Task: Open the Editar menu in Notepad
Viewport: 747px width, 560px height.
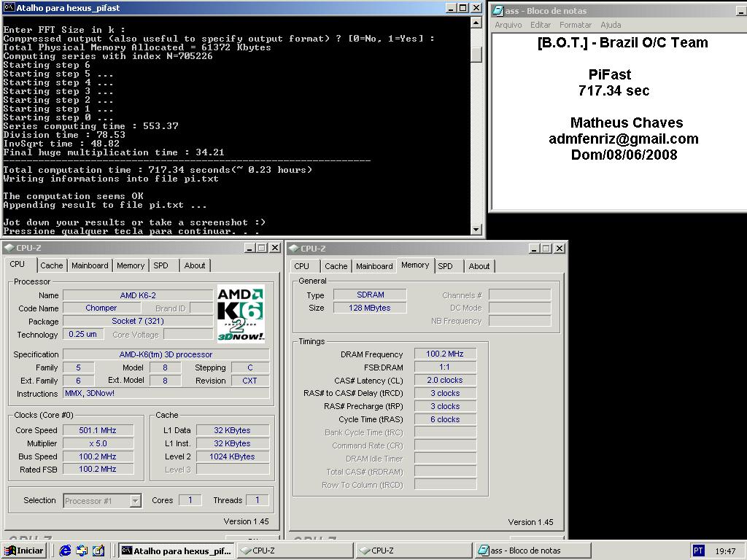Action: click(541, 25)
